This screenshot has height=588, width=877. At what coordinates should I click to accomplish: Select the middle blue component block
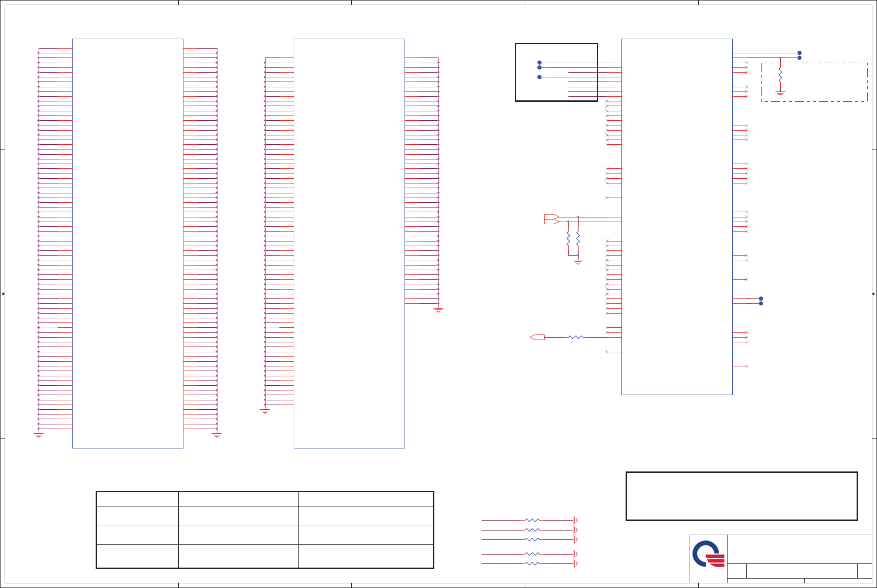349,244
